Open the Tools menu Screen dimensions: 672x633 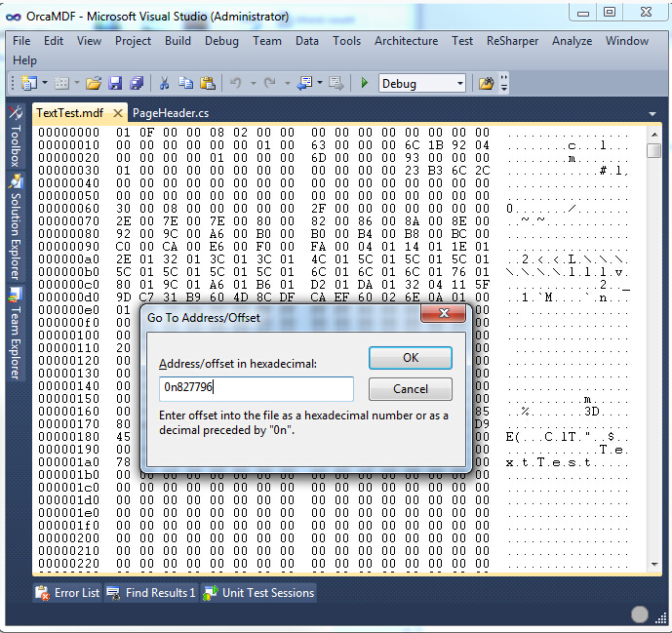click(346, 41)
